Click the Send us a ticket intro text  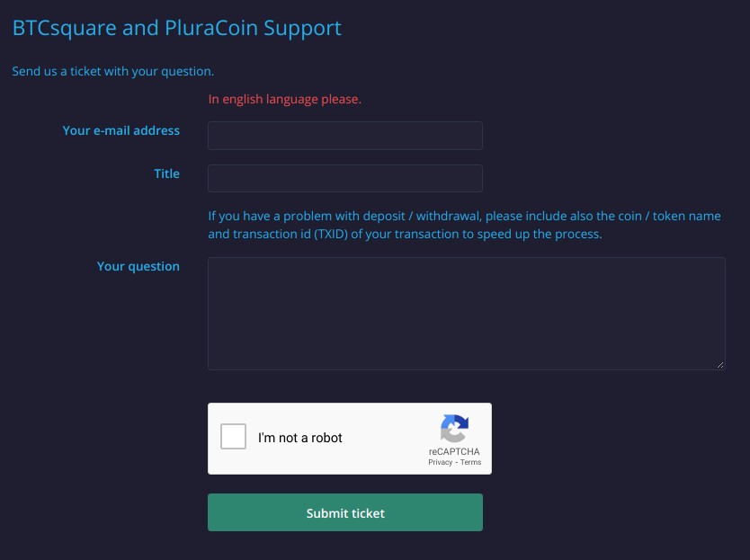113,71
